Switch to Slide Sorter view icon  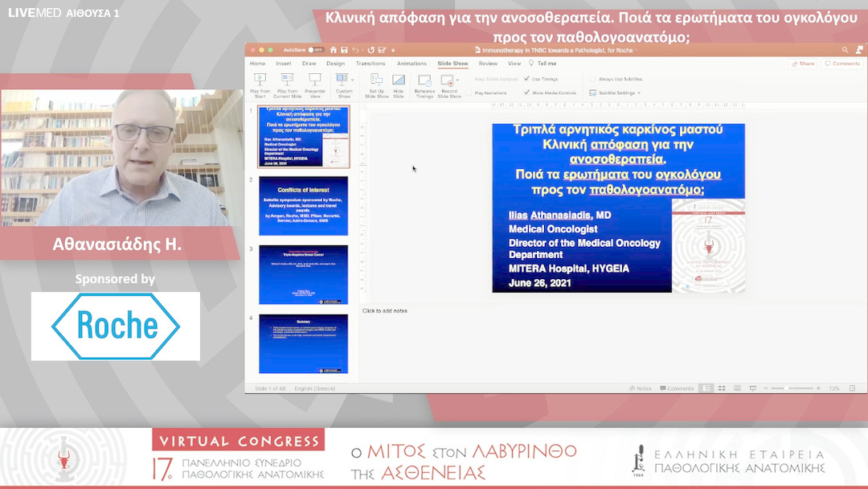722,388
